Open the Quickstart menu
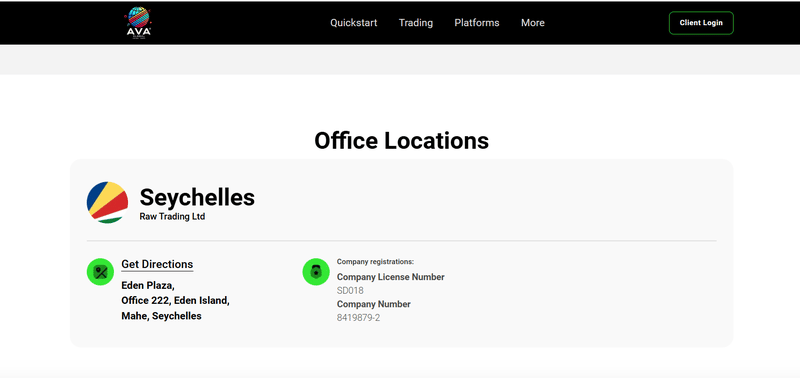 click(x=354, y=23)
